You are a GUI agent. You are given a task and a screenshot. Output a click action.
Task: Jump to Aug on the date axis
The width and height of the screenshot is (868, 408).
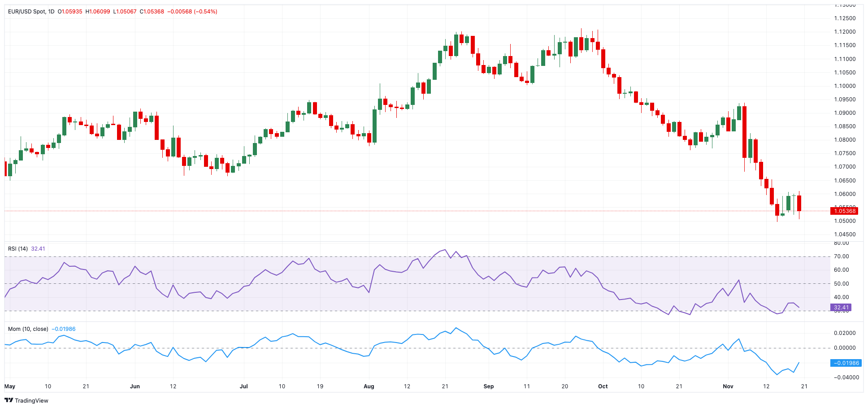(x=369, y=386)
